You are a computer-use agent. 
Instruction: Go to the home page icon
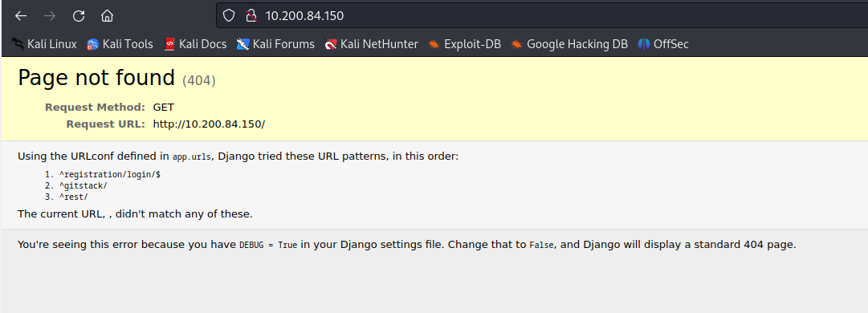point(108,16)
